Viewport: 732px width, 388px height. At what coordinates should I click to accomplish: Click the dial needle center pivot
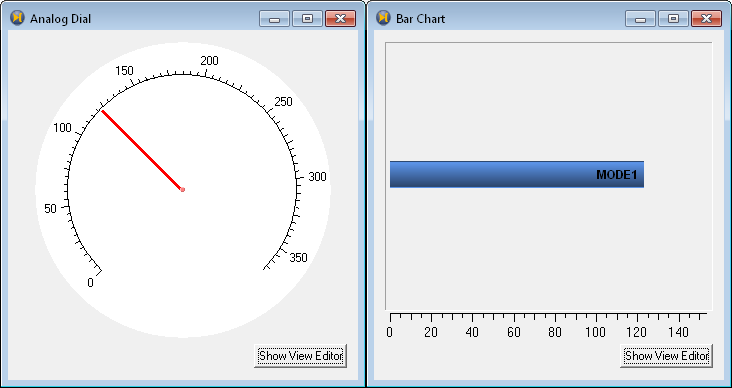tap(183, 190)
